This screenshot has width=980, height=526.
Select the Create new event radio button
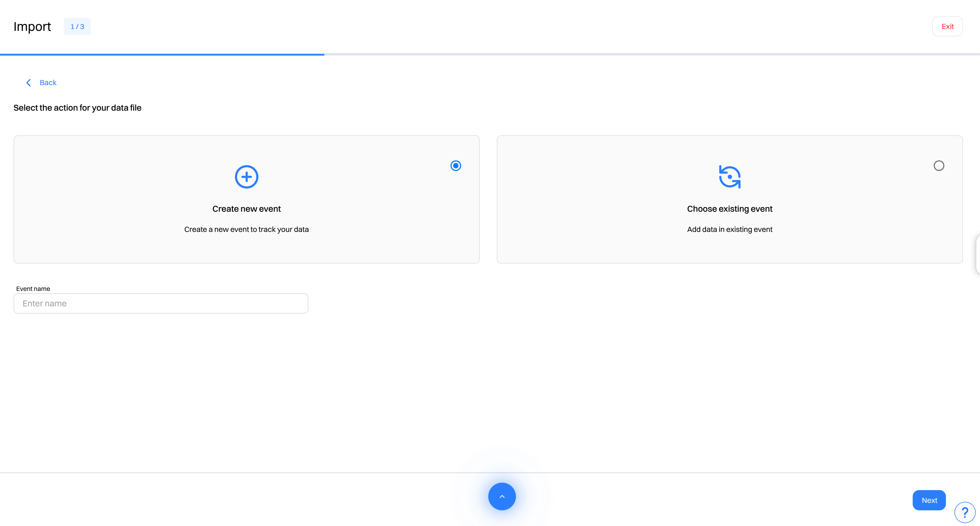pyautogui.click(x=456, y=166)
